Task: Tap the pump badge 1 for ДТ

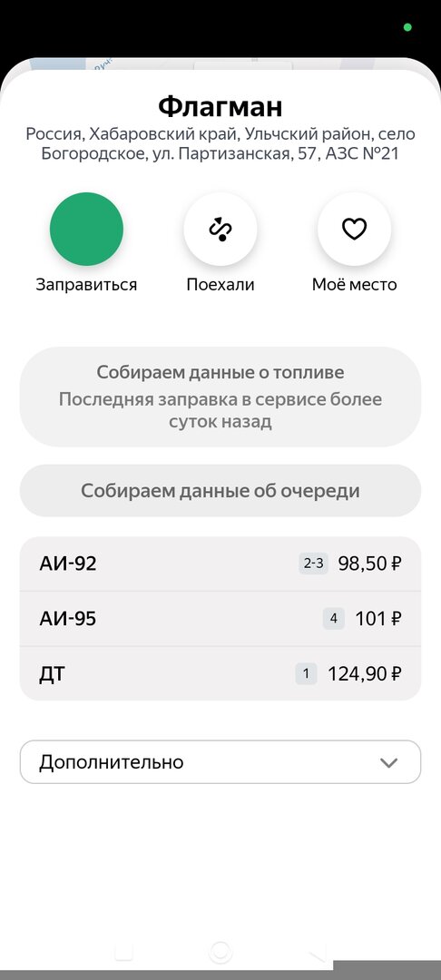Action: (x=306, y=673)
